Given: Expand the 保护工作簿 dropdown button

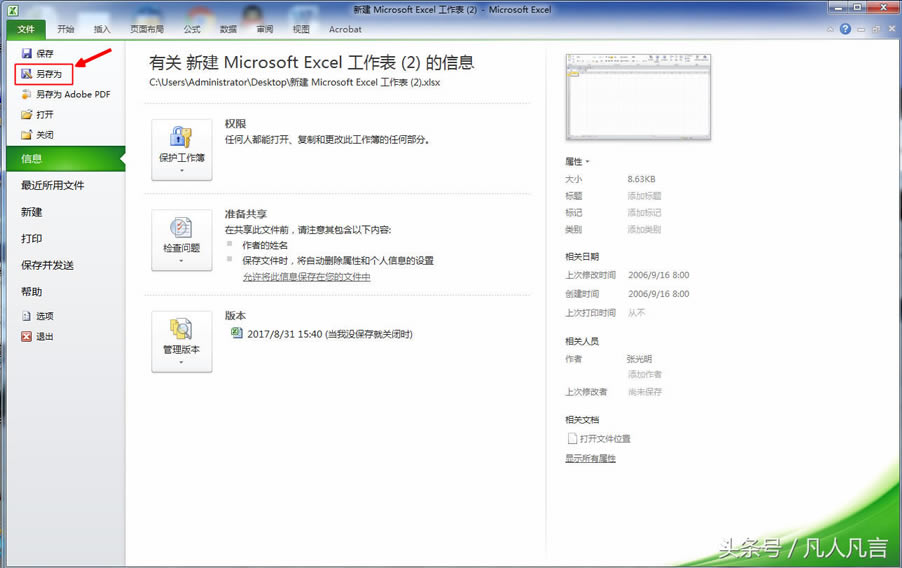Looking at the screenshot, I should point(181,150).
